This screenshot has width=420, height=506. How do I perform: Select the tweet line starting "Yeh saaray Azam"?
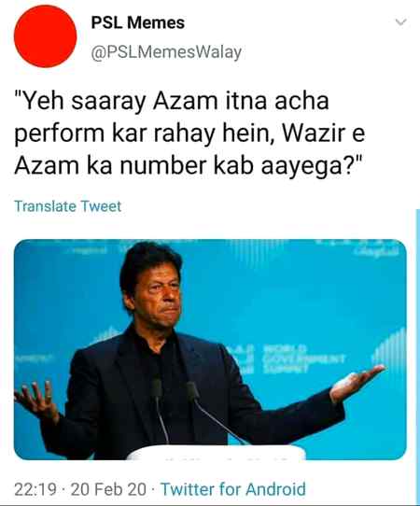point(172,103)
